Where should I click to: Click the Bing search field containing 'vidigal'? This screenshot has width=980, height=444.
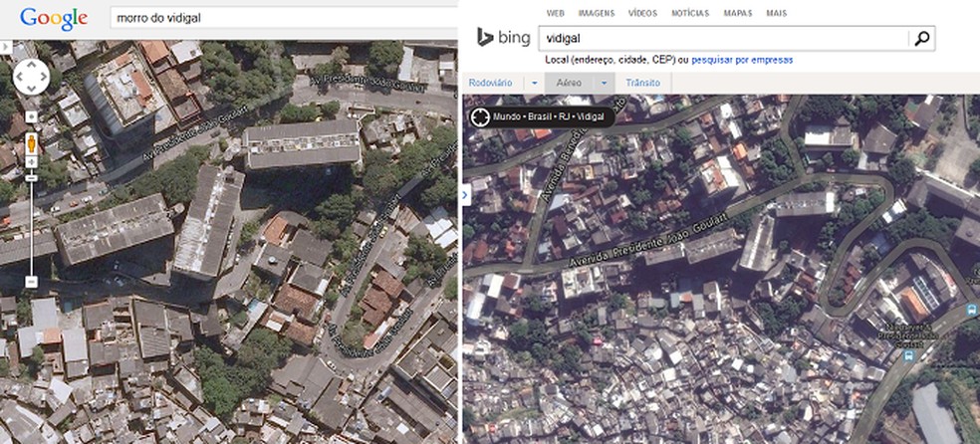click(x=724, y=39)
